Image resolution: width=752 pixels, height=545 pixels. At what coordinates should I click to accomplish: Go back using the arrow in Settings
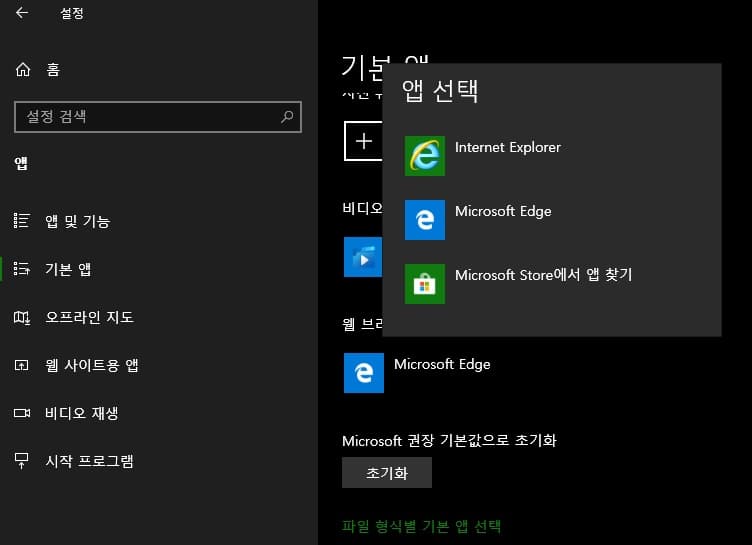(22, 13)
